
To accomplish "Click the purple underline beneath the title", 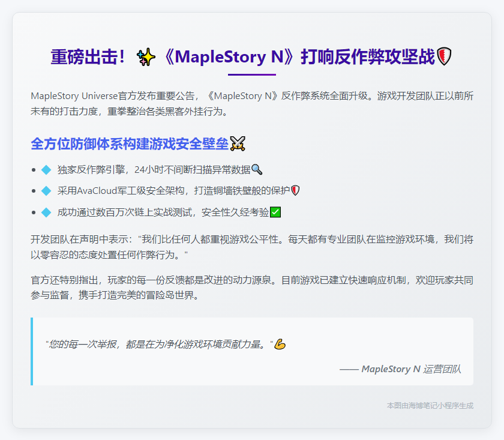I will pyautogui.click(x=252, y=75).
